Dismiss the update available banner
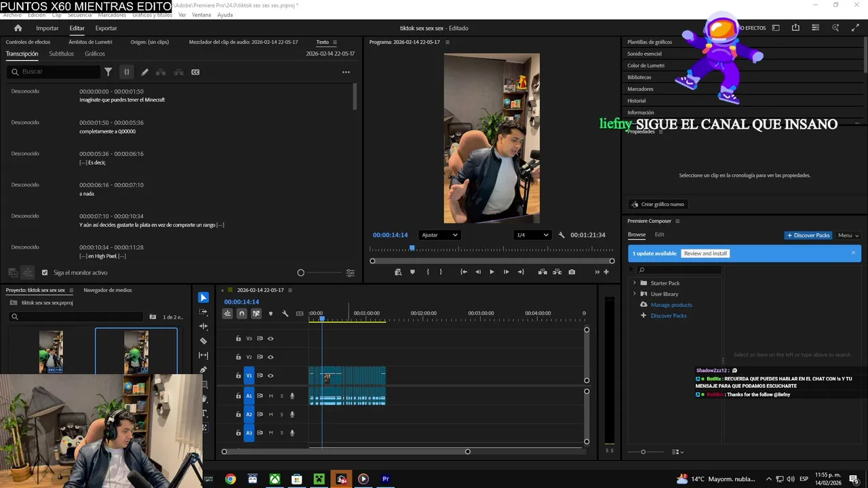Viewport: 868px width, 488px height. [x=853, y=253]
